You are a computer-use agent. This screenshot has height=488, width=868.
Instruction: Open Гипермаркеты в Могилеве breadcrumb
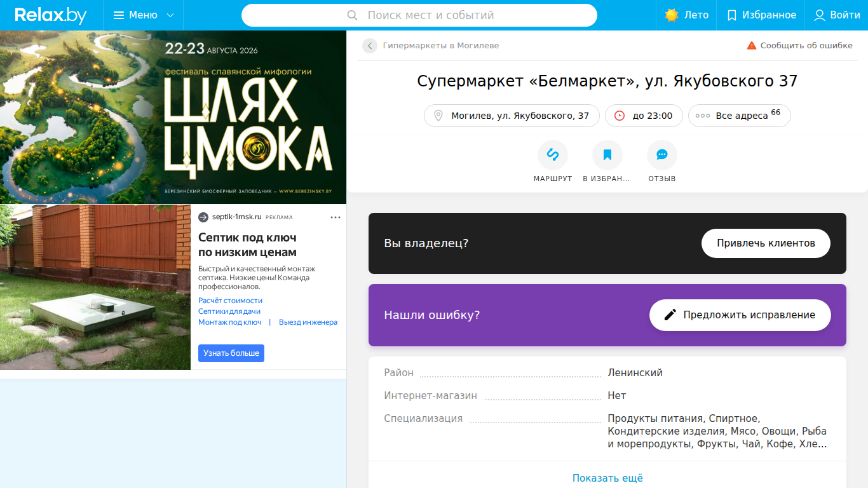pos(441,46)
